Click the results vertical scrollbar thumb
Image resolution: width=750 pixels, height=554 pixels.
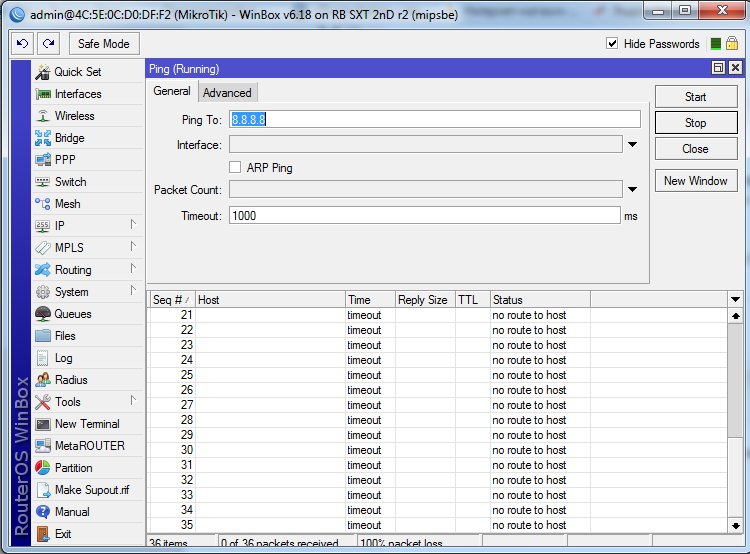tap(735, 380)
